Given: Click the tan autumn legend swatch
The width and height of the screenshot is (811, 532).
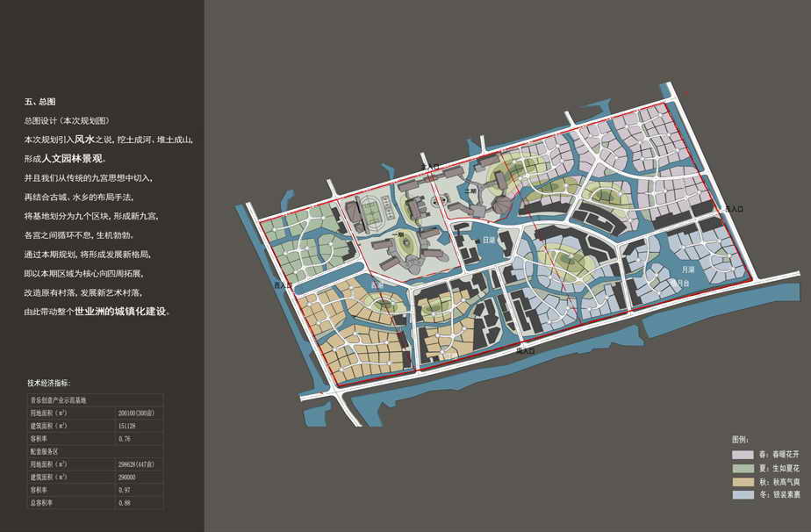Looking at the screenshot, I should click(x=743, y=482).
